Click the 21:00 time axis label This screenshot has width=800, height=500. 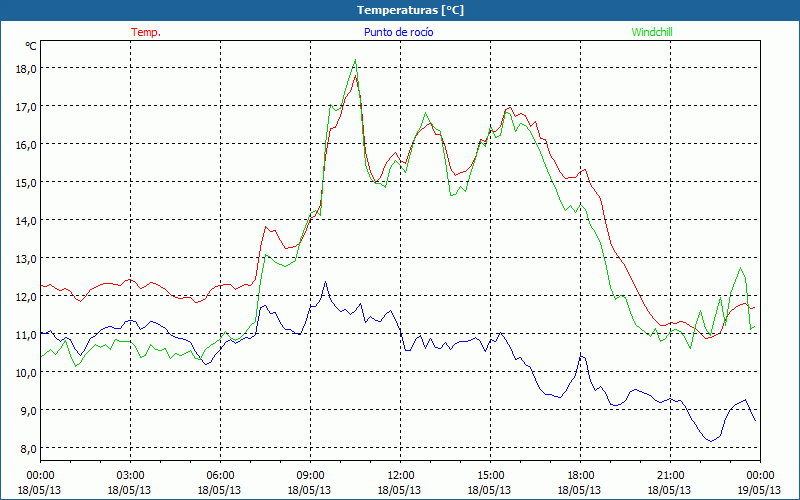click(x=670, y=476)
